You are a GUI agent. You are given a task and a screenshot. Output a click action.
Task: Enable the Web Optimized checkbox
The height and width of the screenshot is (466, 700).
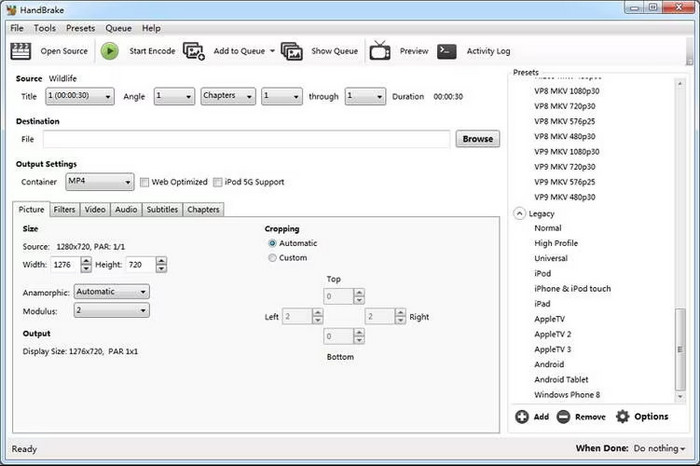click(x=145, y=182)
